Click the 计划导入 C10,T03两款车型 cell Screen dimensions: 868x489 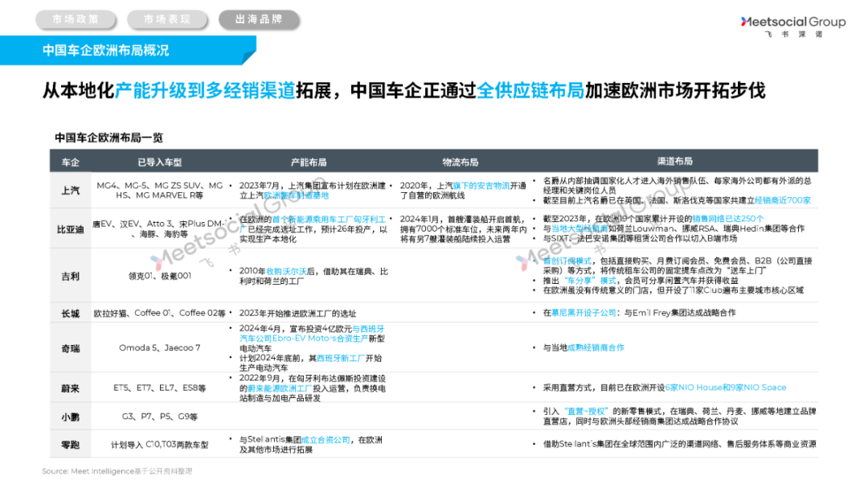[160, 445]
